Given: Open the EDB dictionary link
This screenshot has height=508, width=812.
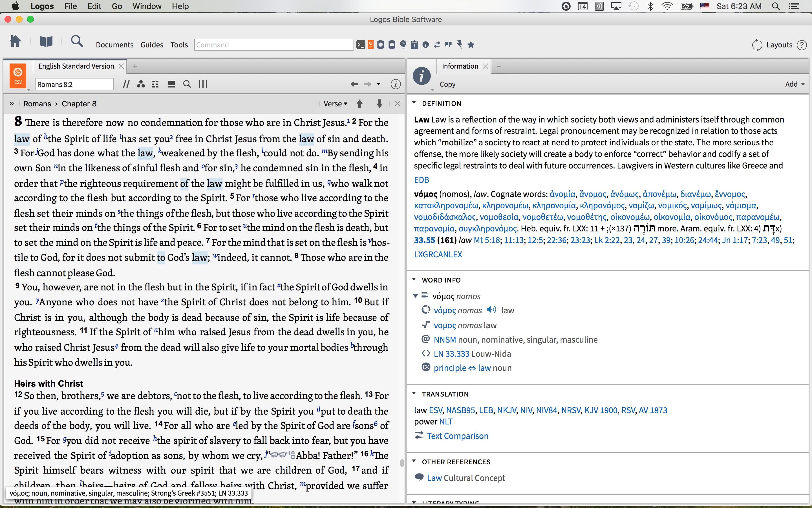Looking at the screenshot, I should (422, 180).
